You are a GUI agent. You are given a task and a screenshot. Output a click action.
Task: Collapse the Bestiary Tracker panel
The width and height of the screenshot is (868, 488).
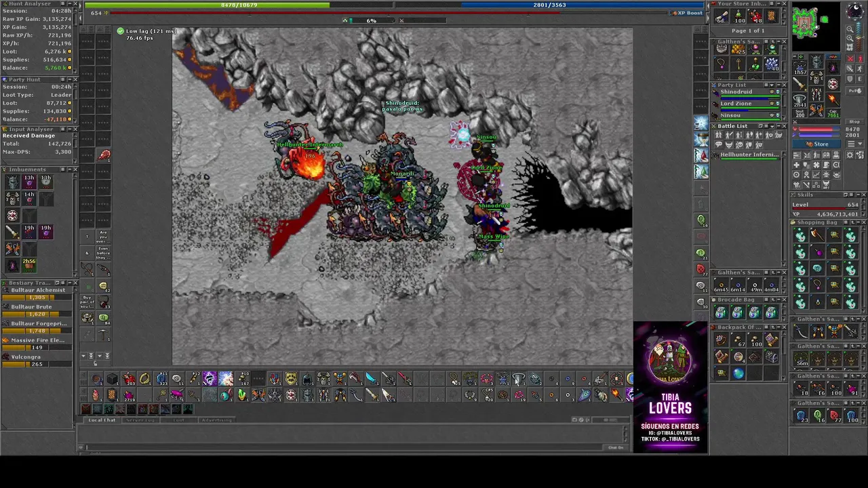70,283
